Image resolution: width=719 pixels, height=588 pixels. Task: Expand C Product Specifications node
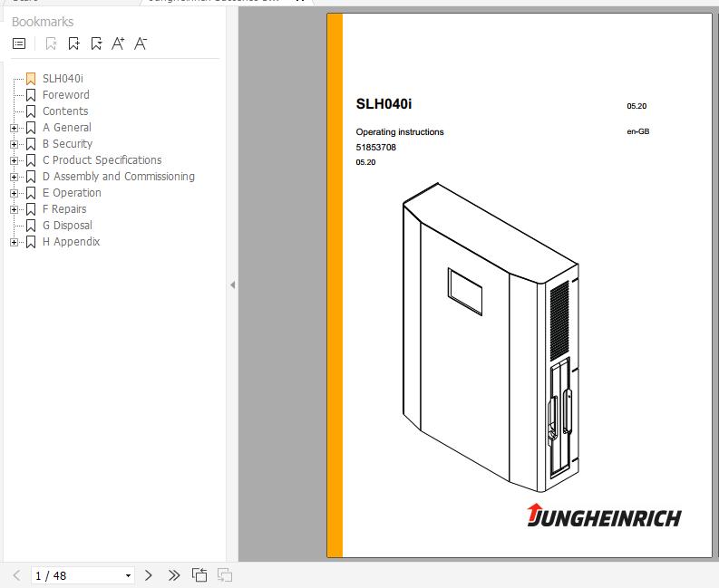click(14, 160)
